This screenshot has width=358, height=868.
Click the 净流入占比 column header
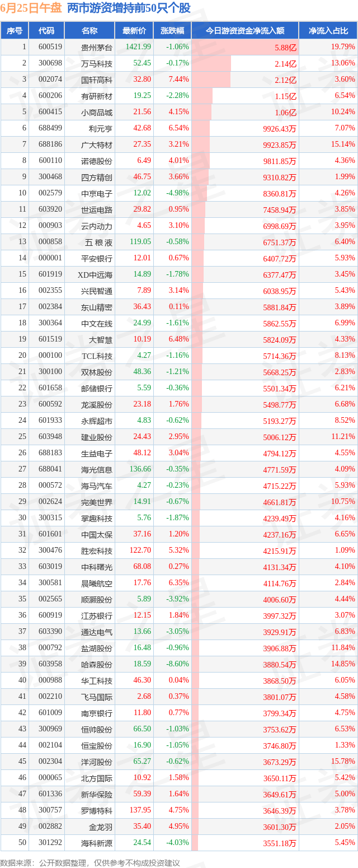328,31
